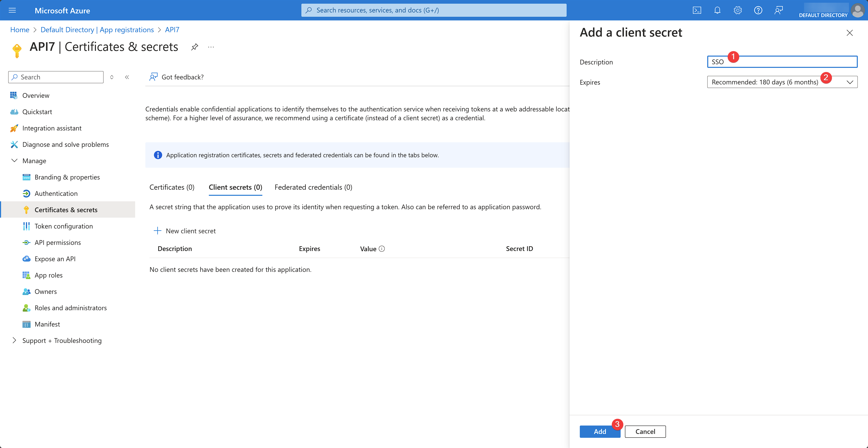The height and width of the screenshot is (448, 868).
Task: Toggle sidebar expand/collapse all arrows
Action: tap(112, 77)
